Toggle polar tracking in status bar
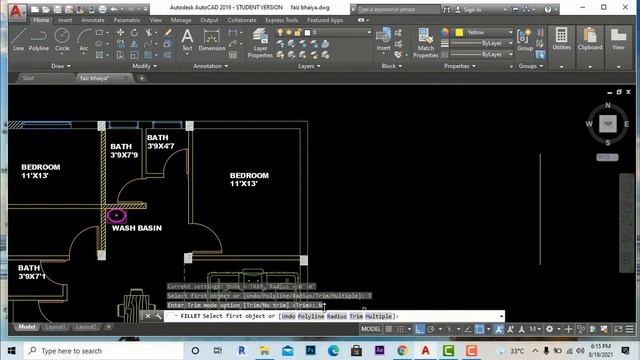The width and height of the screenshot is (640, 360). coord(431,329)
